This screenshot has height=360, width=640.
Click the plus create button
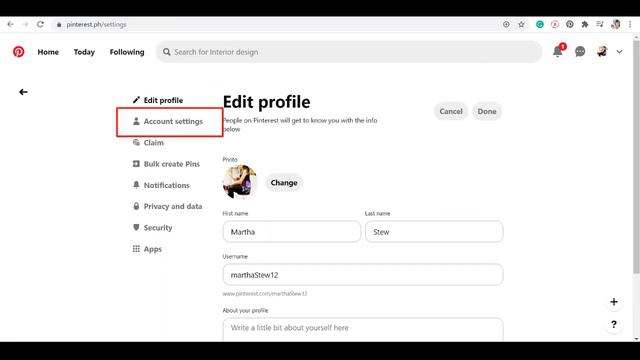click(614, 302)
